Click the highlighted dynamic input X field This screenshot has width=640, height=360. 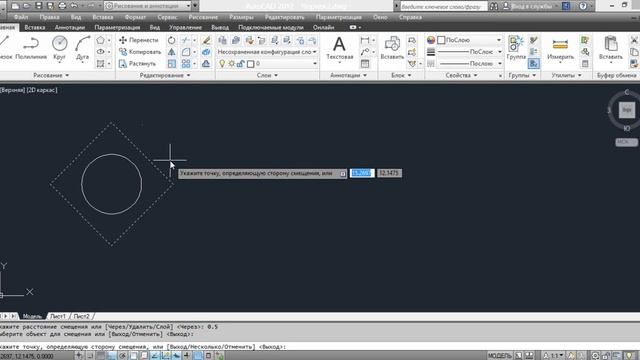pyautogui.click(x=362, y=173)
